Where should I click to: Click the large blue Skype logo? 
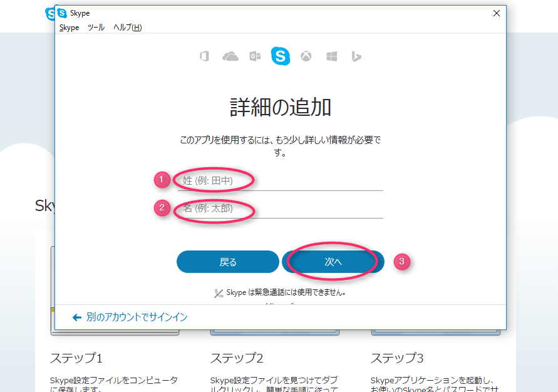pos(281,56)
